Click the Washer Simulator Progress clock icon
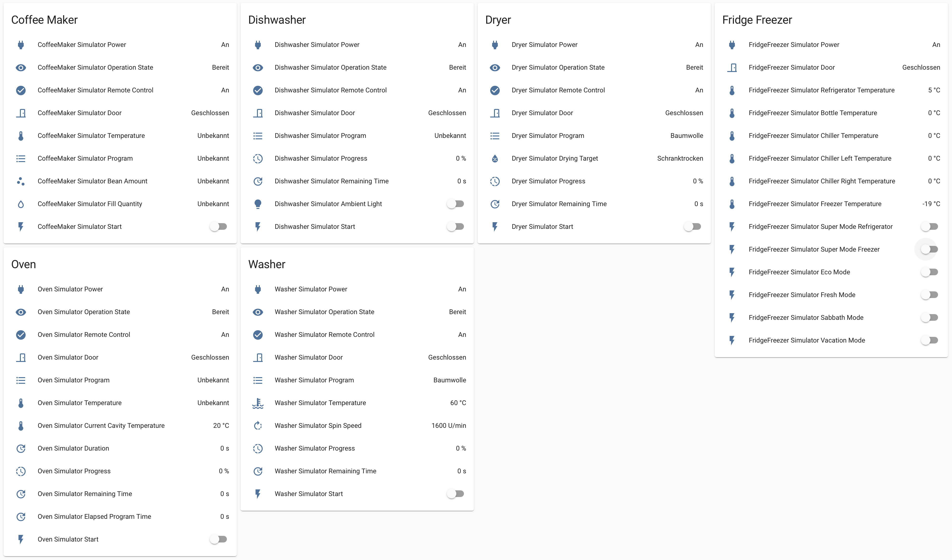This screenshot has width=952, height=560. (x=258, y=448)
